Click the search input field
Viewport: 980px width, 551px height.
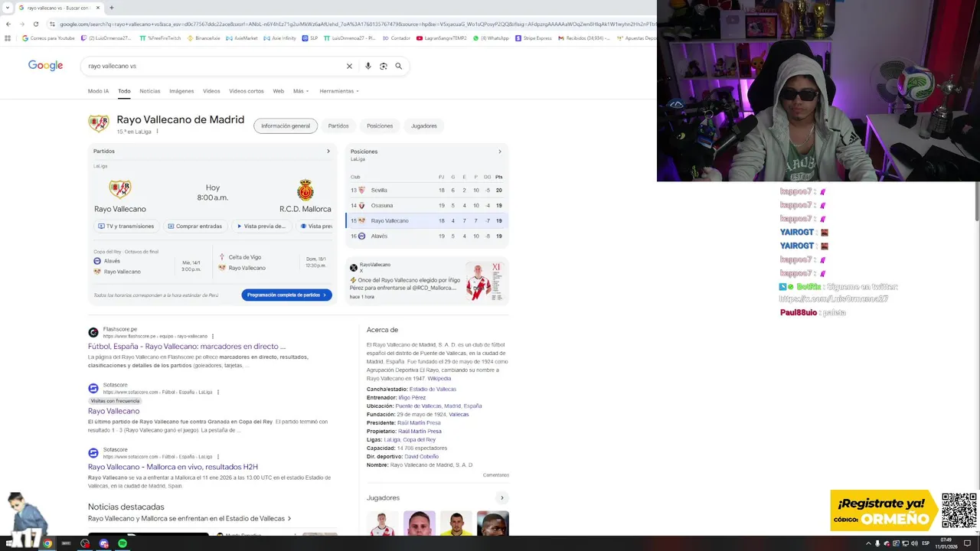214,66
